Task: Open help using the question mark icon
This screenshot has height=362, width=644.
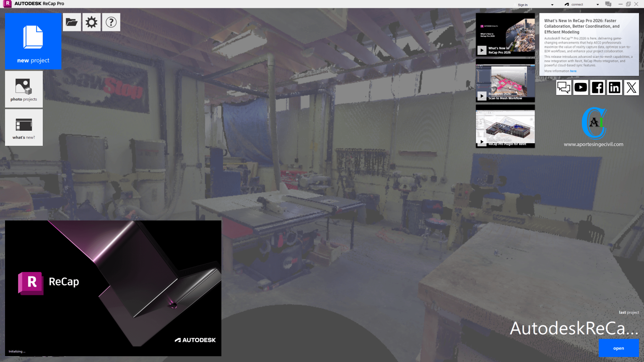Action: tap(111, 22)
